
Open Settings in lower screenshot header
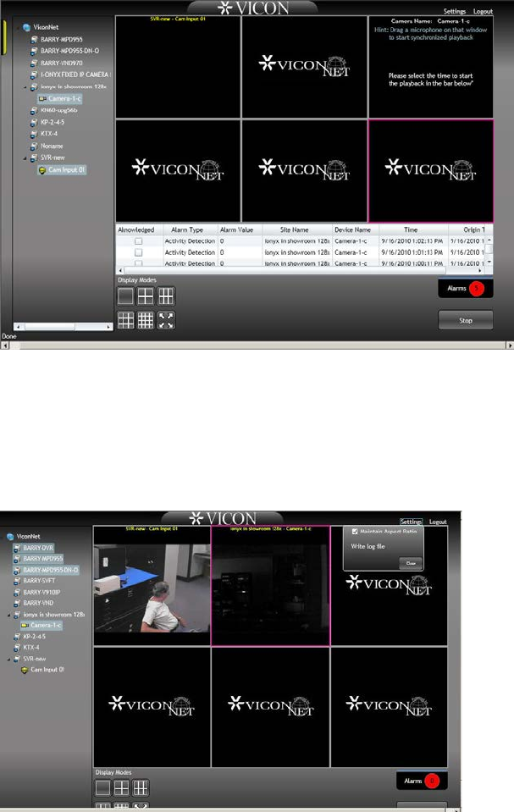[x=411, y=522]
